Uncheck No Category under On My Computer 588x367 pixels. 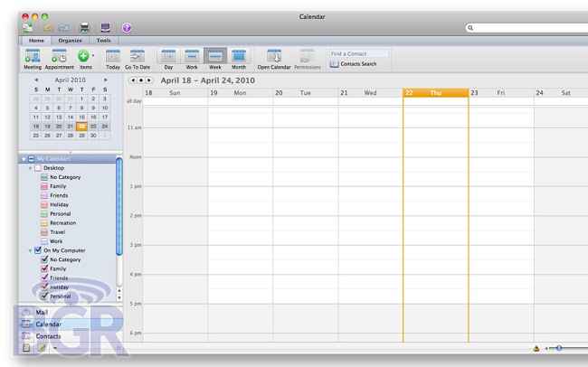coord(44,259)
